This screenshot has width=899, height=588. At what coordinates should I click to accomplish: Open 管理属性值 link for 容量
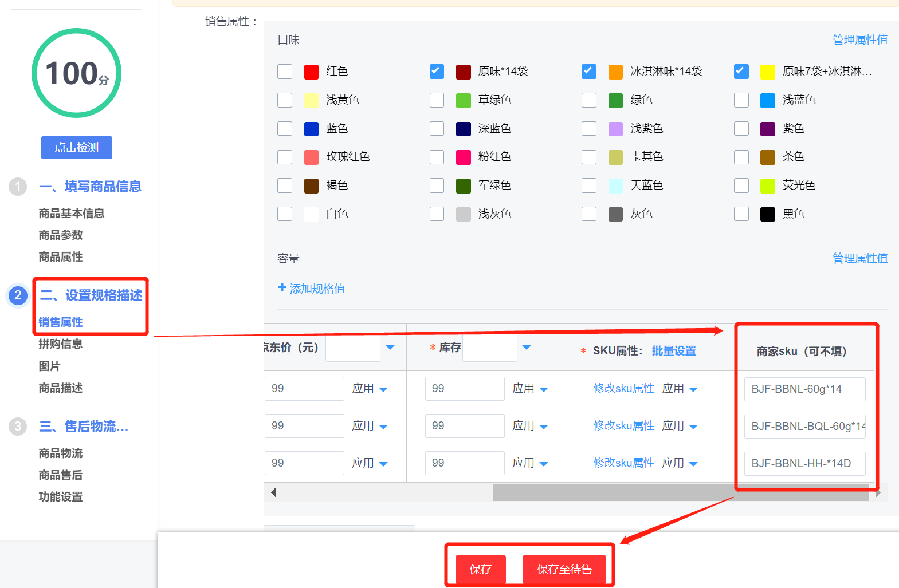tap(860, 258)
